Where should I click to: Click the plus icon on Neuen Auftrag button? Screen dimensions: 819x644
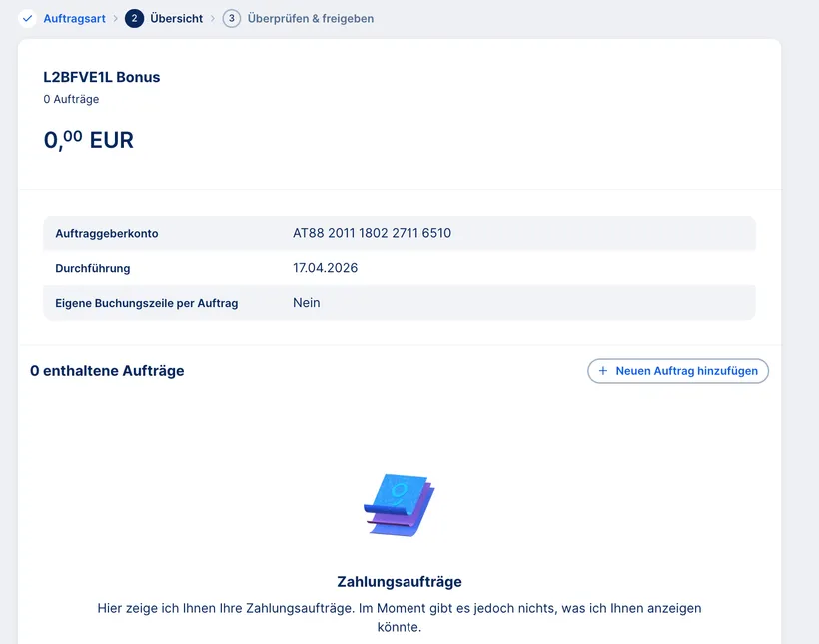[602, 370]
